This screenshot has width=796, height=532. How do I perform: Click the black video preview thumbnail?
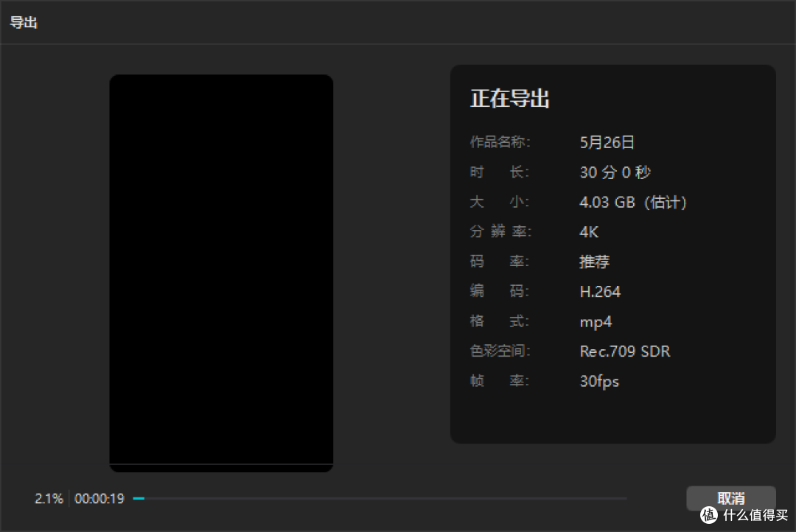[x=221, y=273]
